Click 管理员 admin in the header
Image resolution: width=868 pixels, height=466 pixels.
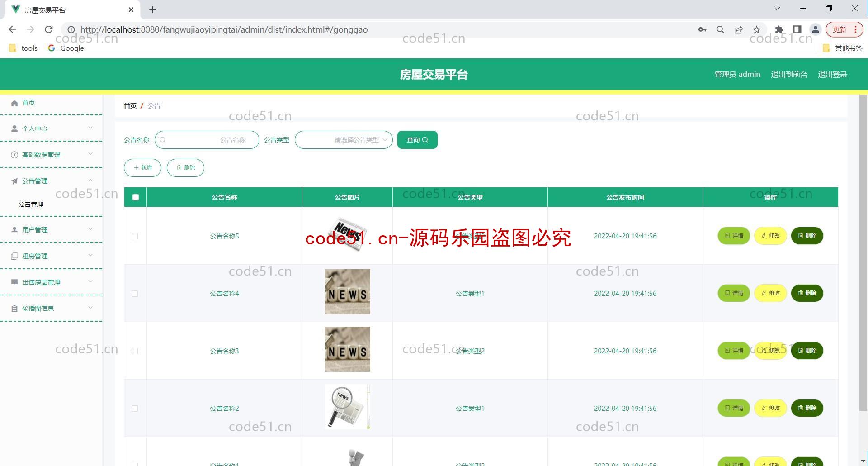pos(737,75)
